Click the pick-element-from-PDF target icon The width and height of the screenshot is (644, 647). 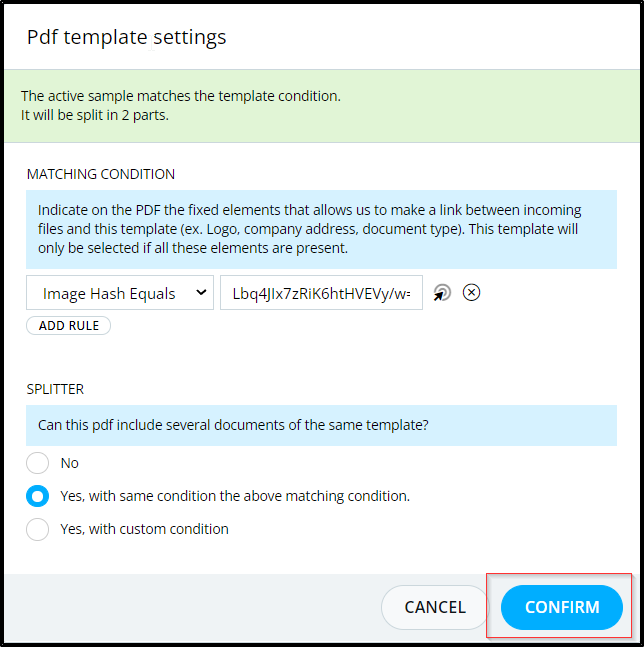coord(442,293)
